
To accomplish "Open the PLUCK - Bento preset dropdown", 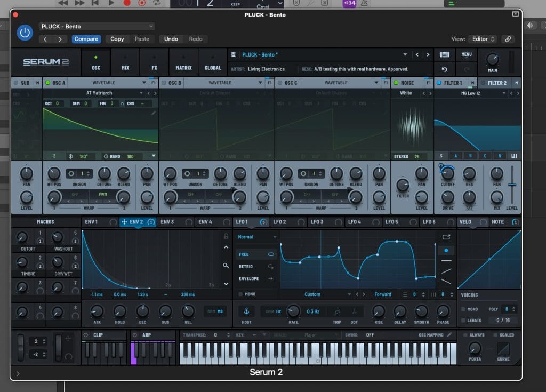I will click(x=97, y=26).
